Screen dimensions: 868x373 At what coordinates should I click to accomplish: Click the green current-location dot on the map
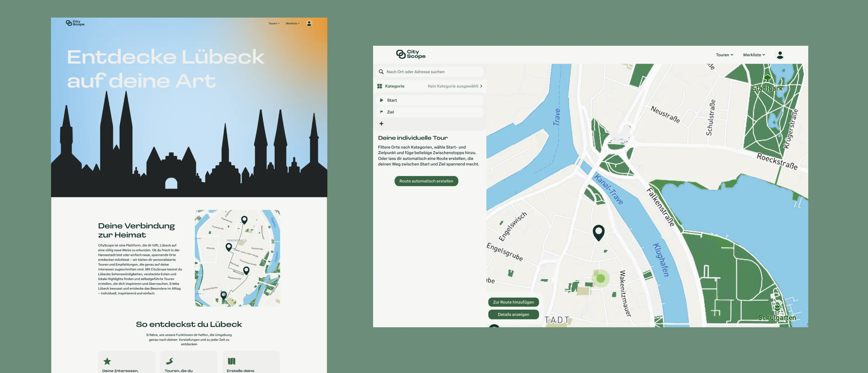pos(600,279)
